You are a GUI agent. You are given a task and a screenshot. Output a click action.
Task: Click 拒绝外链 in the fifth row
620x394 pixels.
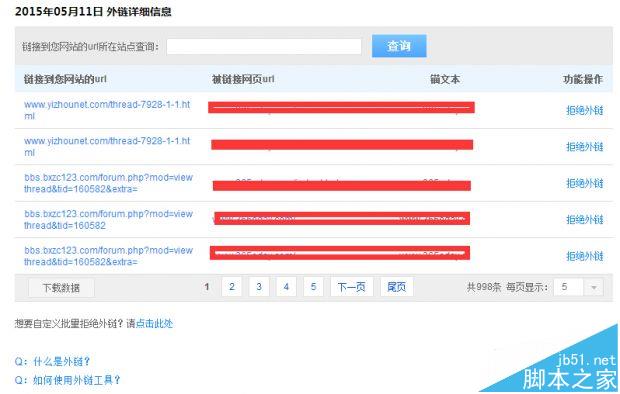(584, 256)
